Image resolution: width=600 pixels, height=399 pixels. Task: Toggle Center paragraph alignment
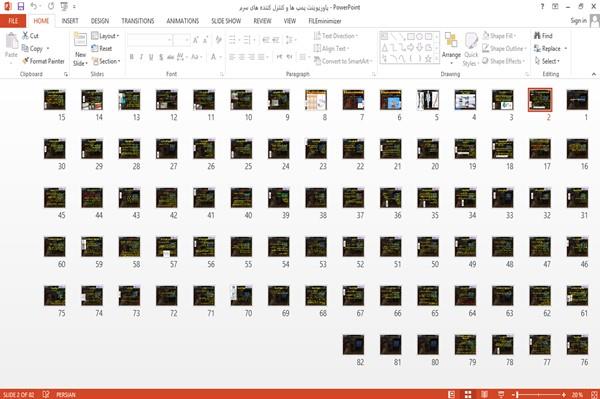tap(241, 57)
